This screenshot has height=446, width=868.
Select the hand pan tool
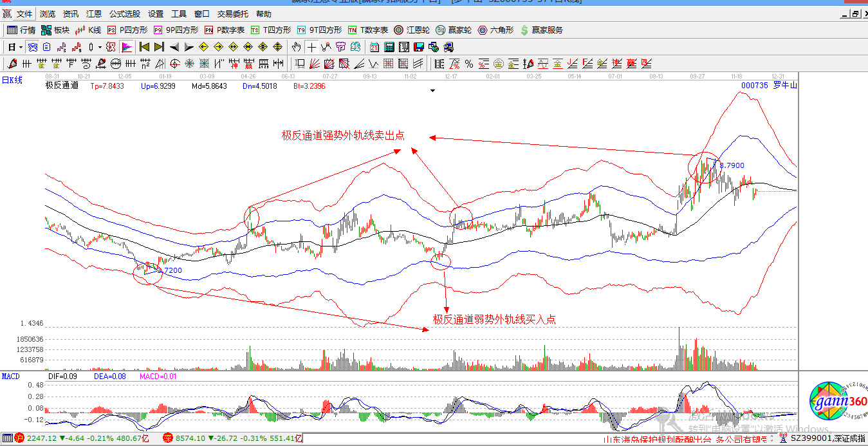tap(296, 47)
